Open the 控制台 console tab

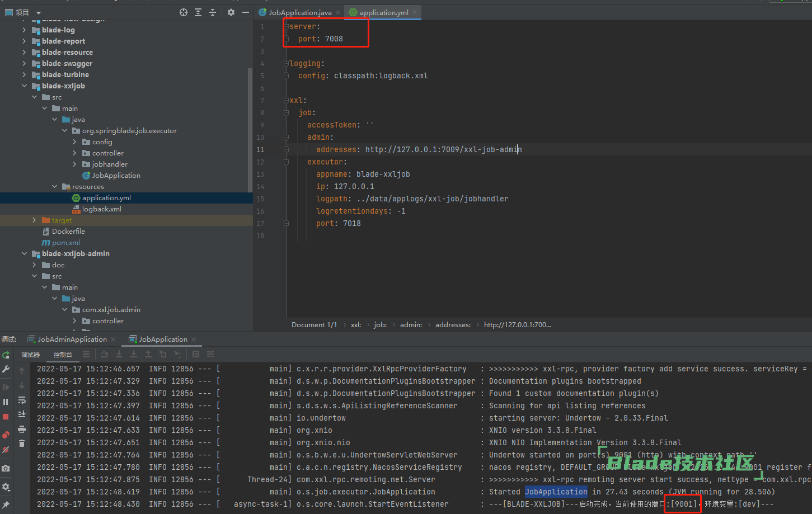click(63, 354)
